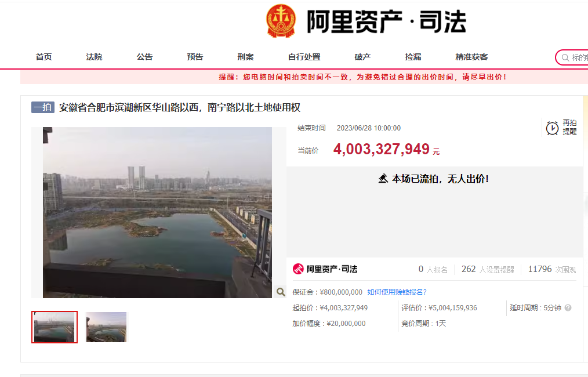Viewport: 588px width, 377px height.
Task: Click the gavel icon beside 本场已流拍
Action: pos(383,179)
